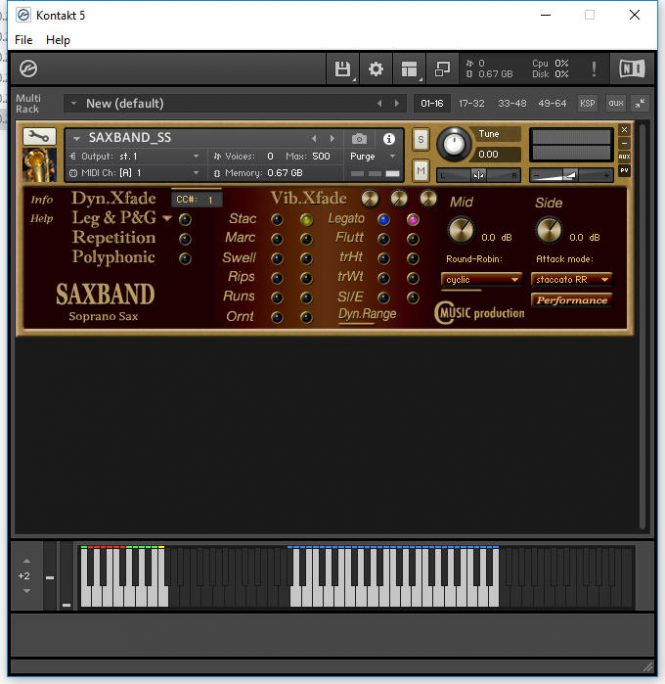The width and height of the screenshot is (665, 684).
Task: Shift keyboard octave down arrow
Action: point(27,591)
